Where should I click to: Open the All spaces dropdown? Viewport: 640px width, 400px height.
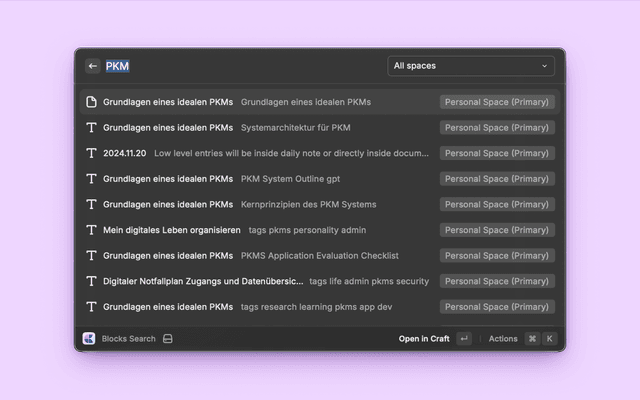pos(470,66)
